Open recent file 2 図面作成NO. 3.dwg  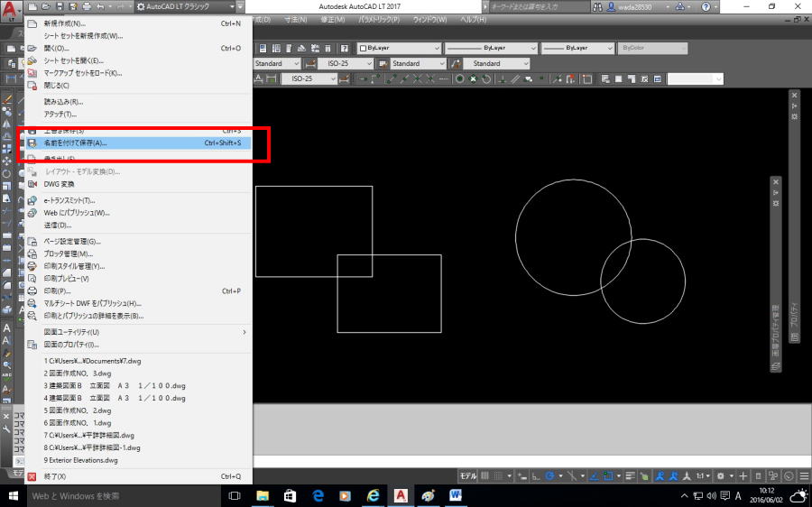(x=139, y=373)
